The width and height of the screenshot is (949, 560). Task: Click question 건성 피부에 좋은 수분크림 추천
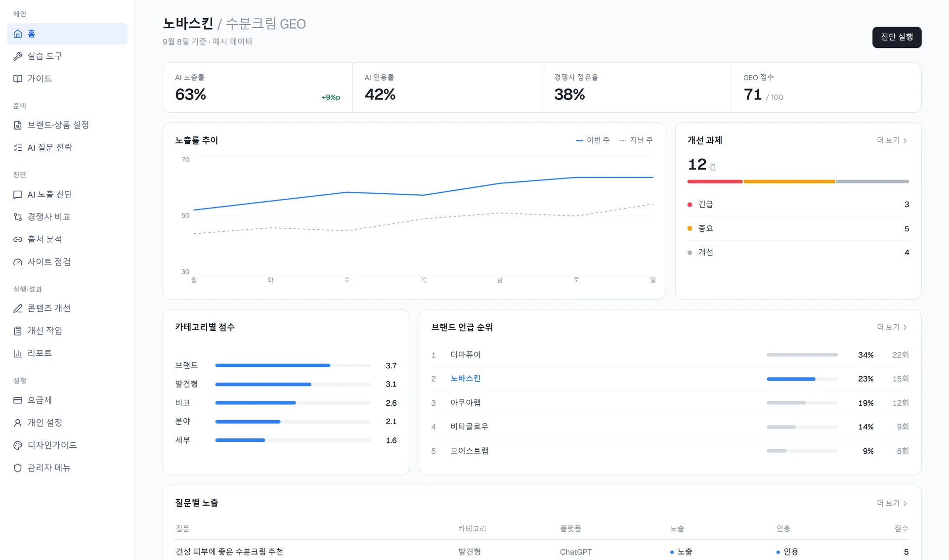229,552
